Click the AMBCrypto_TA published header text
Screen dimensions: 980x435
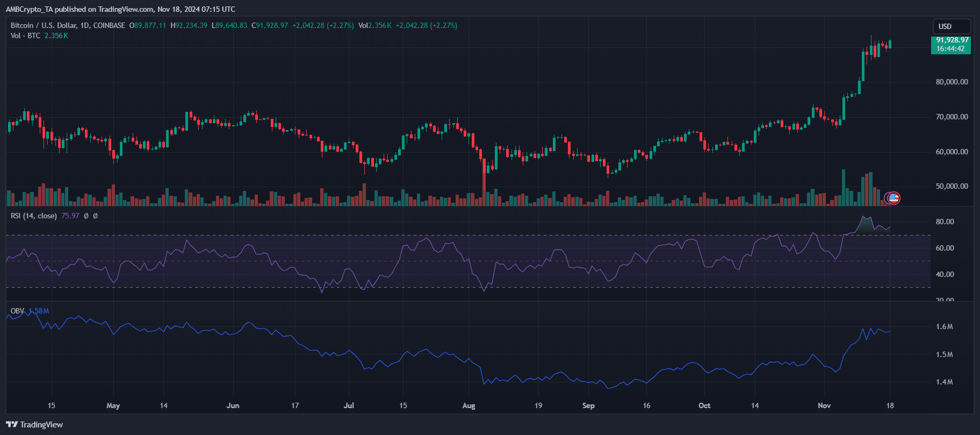[x=120, y=9]
